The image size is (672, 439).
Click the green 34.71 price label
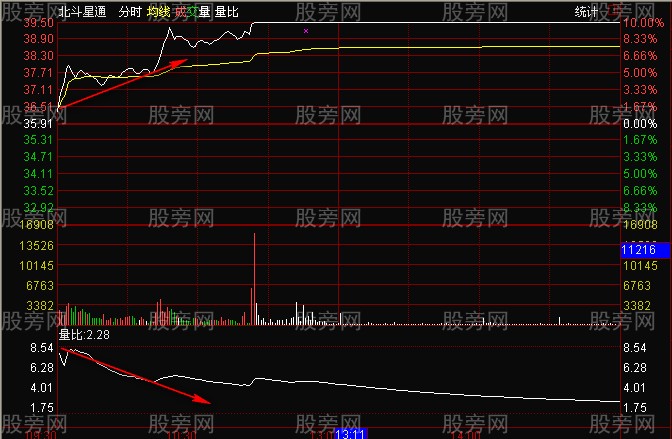[39, 157]
